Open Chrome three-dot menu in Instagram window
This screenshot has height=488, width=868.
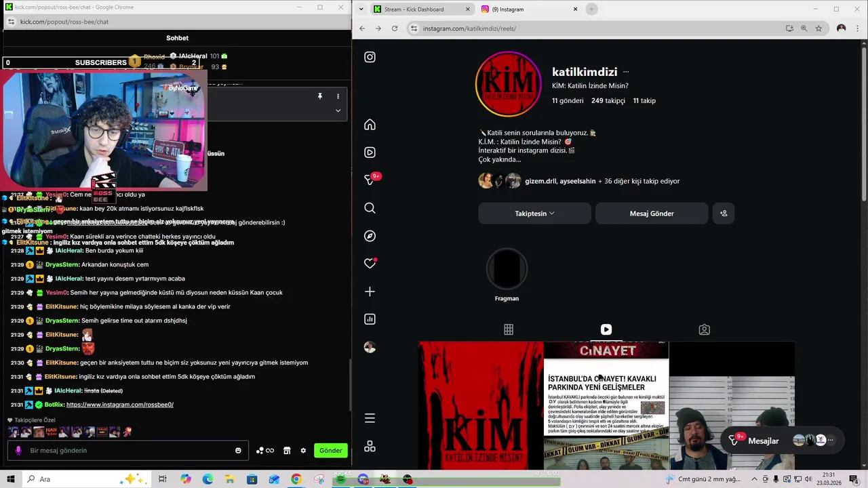coord(858,28)
